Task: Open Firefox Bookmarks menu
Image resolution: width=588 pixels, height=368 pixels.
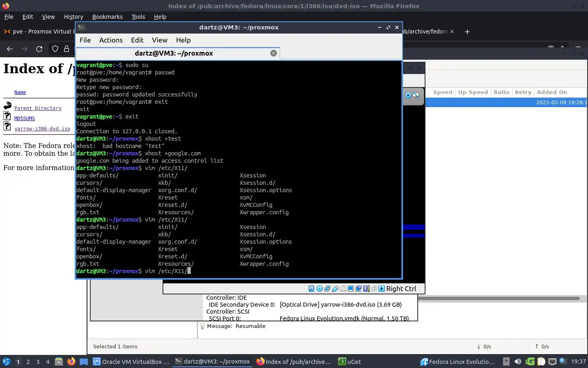Action: pos(107,17)
